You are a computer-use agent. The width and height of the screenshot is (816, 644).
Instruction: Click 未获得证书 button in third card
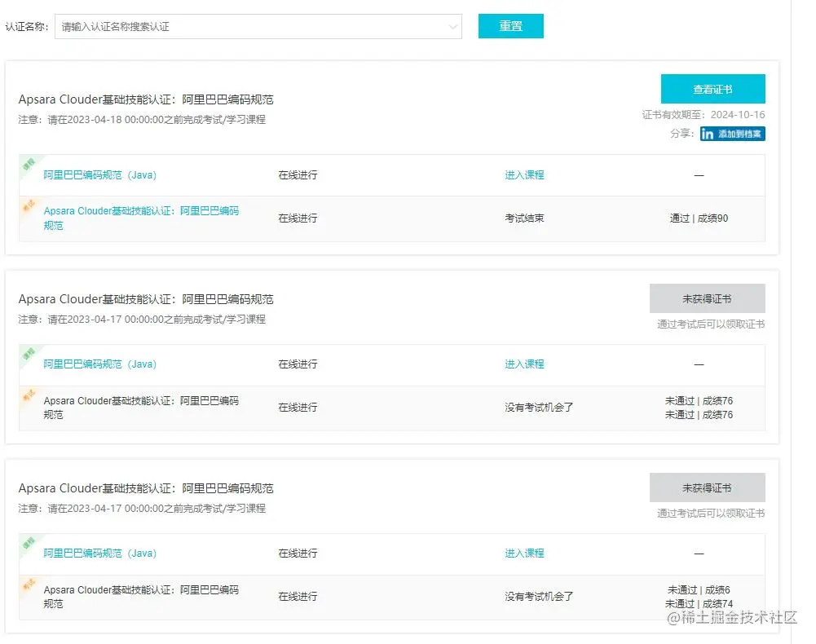click(707, 487)
